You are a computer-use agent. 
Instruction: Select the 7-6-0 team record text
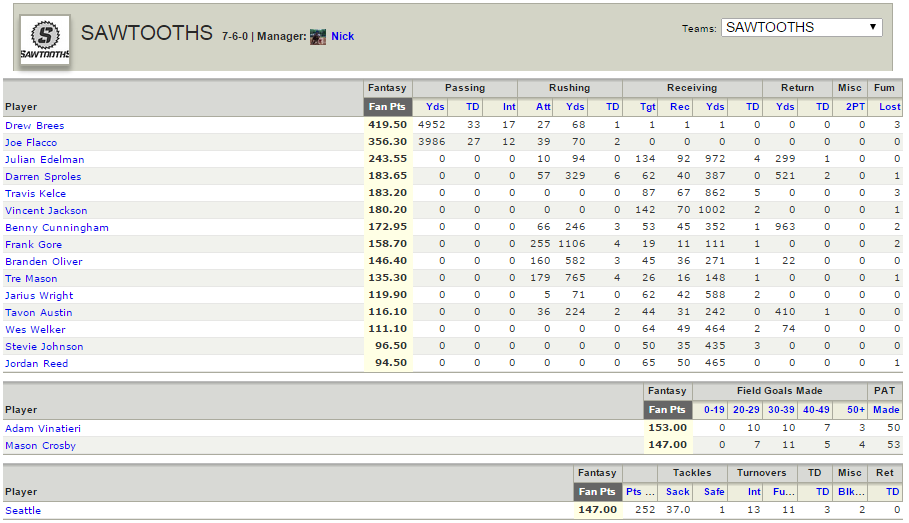[235, 37]
